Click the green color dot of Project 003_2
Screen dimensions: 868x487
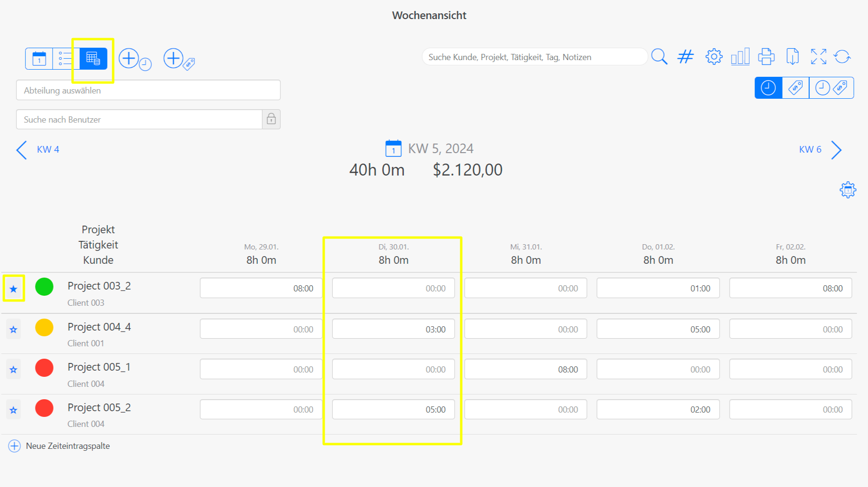(x=44, y=287)
